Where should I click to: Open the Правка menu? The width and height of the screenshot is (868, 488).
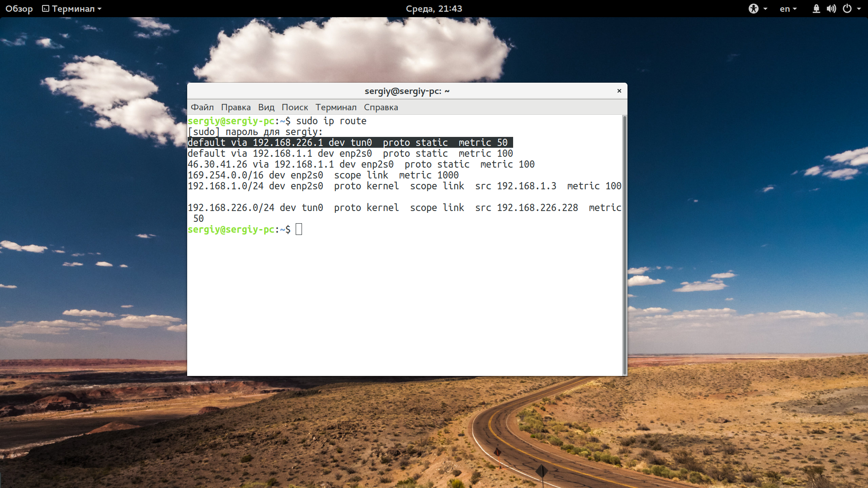pyautogui.click(x=235, y=107)
